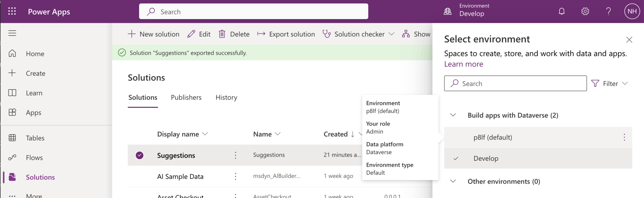Viewport: 644px width, 198px height.
Task: Collapse the left navigation hamburger menu
Action: click(12, 33)
